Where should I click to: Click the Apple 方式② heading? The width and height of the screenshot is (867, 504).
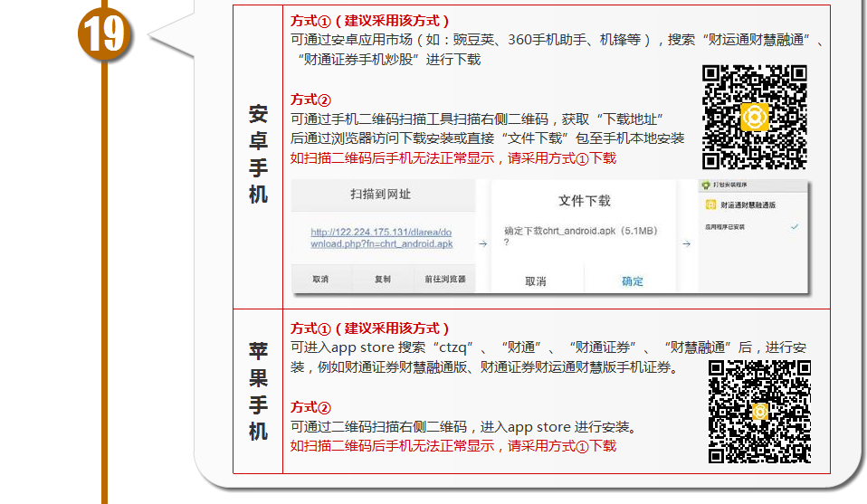[310, 408]
